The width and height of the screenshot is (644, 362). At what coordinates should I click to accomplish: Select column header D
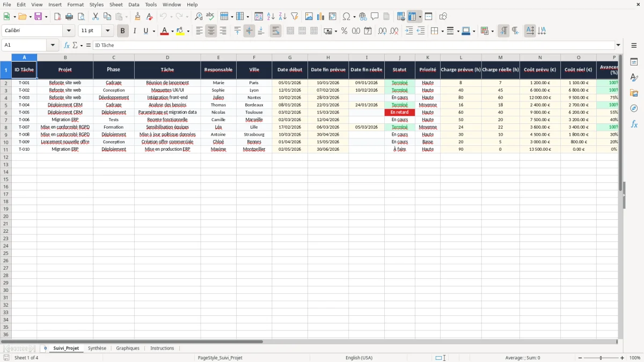(x=167, y=57)
